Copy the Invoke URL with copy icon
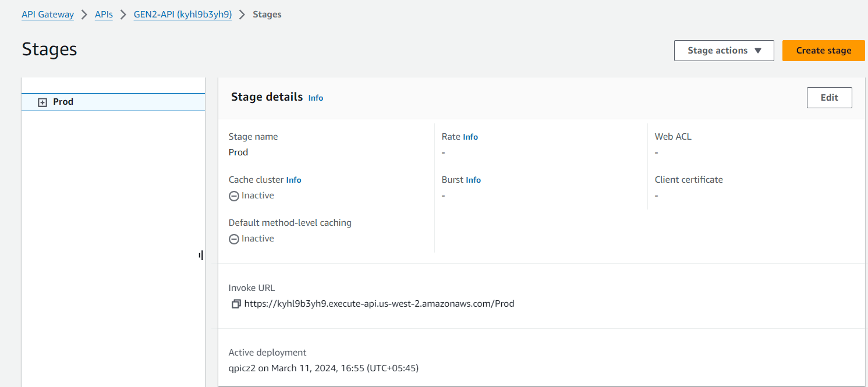The image size is (868, 387). point(236,304)
